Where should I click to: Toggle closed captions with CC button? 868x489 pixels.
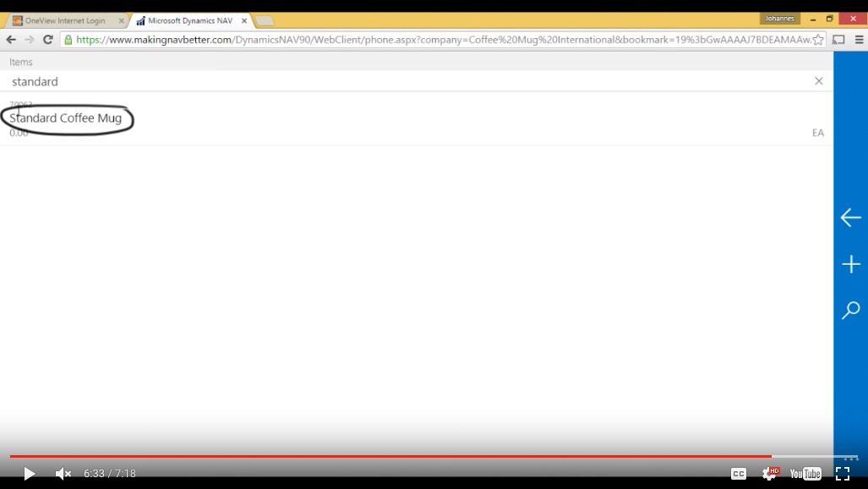point(738,474)
